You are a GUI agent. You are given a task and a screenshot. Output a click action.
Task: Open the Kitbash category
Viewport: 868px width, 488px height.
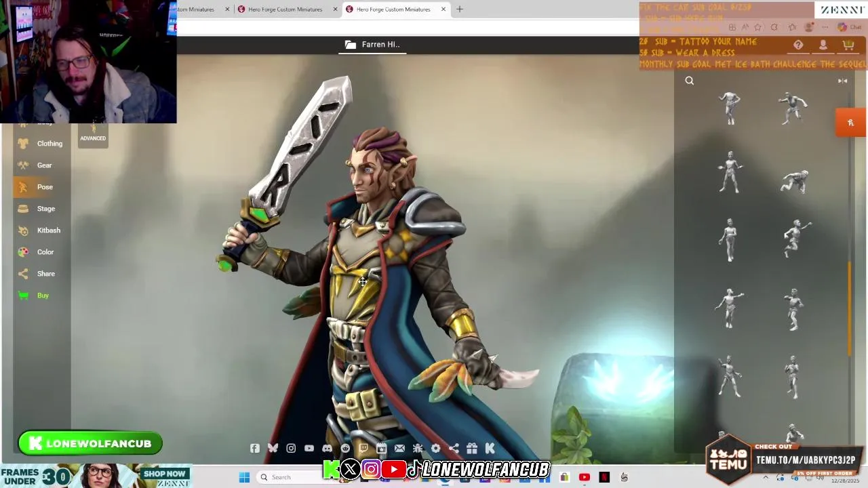(x=41, y=230)
